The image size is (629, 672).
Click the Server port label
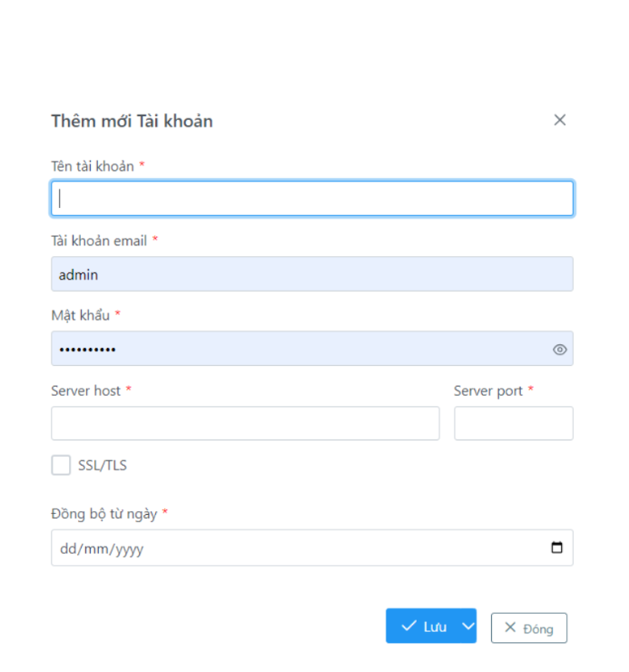pos(488,390)
